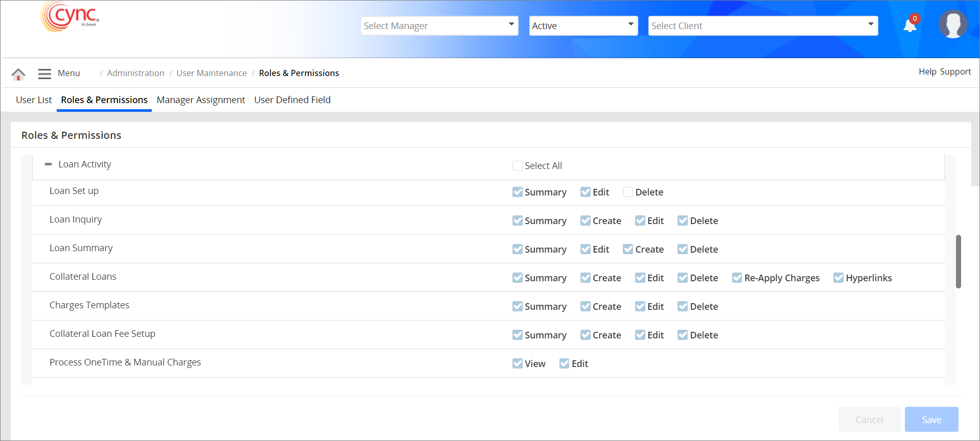Screen dimensions: 980x441
Task: Open the notifications bell icon
Action: pyautogui.click(x=909, y=26)
